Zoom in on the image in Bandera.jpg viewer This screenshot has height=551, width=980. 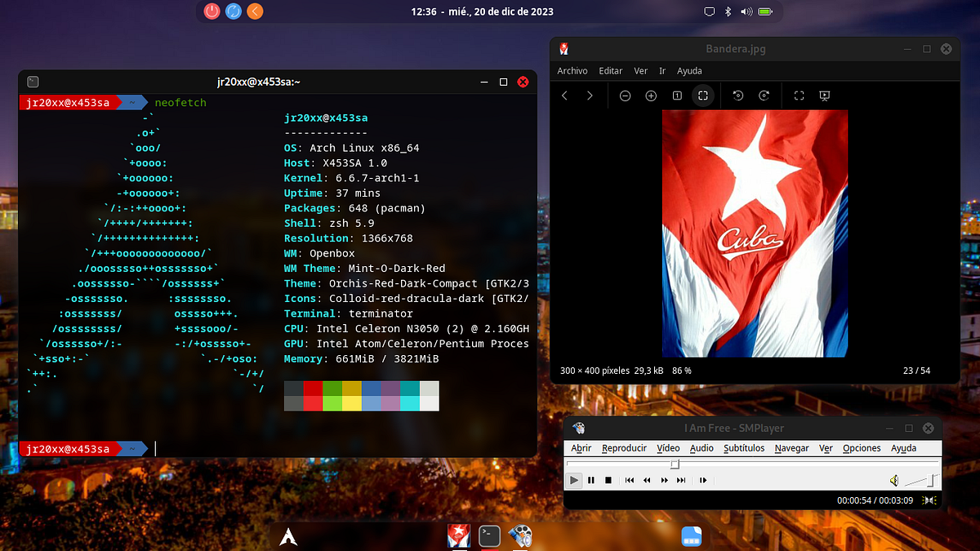pos(651,96)
